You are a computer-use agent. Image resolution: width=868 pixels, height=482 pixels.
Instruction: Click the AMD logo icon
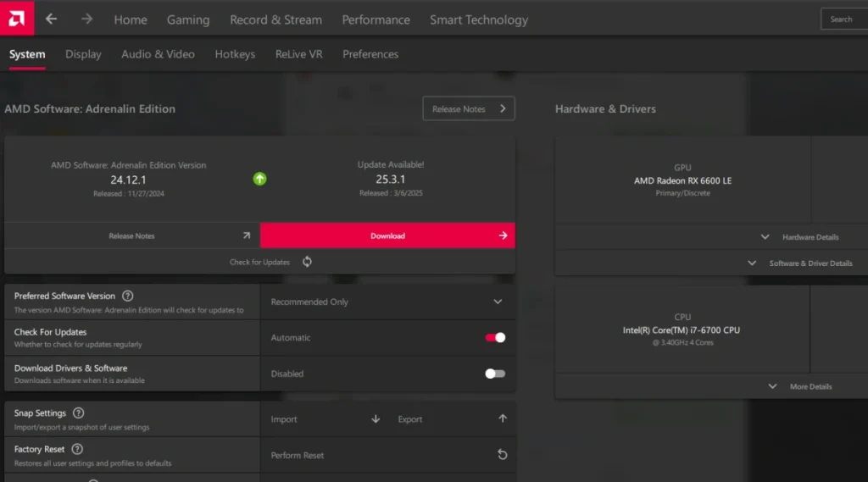click(17, 19)
